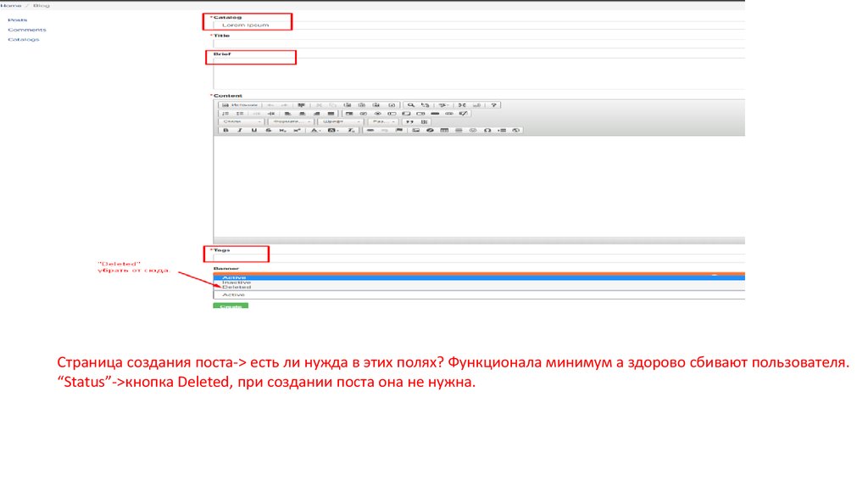Click into the Tags input field
The image size is (868, 487).
click(479, 258)
